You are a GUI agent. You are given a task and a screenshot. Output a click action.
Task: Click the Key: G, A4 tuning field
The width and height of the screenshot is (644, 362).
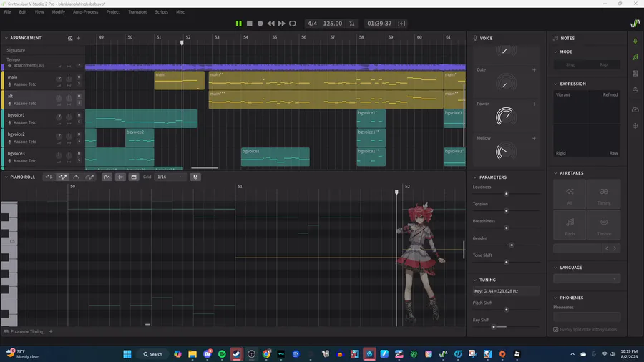click(506, 291)
